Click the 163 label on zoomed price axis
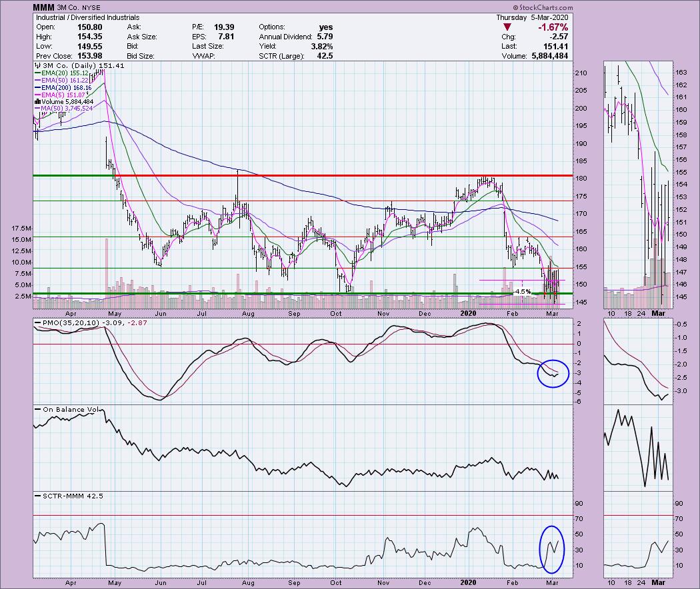 pyautogui.click(x=681, y=72)
